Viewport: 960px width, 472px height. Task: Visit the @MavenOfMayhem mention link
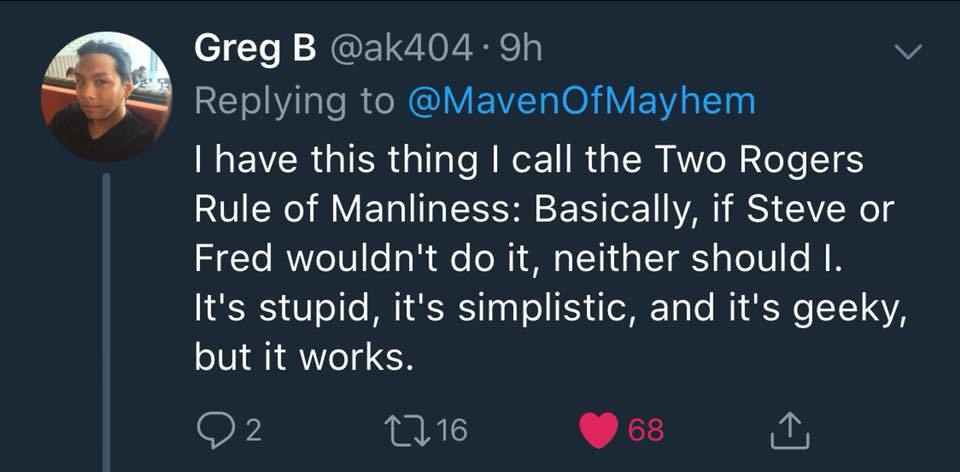[578, 101]
